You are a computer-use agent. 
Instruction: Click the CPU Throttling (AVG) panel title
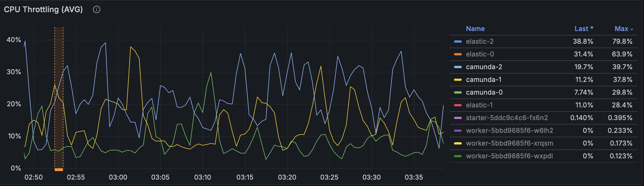[43, 10]
